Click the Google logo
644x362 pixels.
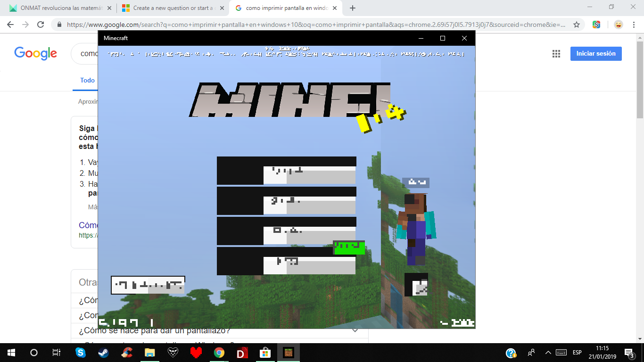point(35,54)
